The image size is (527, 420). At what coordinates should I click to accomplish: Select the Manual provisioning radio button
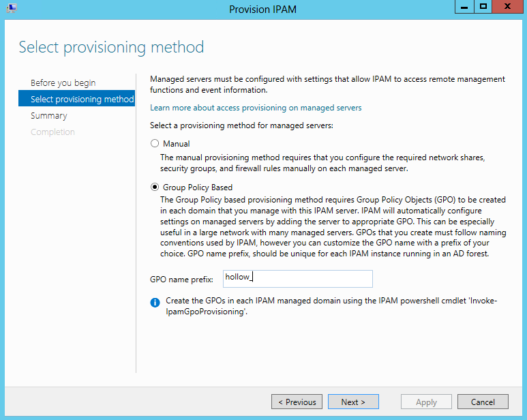click(x=155, y=144)
